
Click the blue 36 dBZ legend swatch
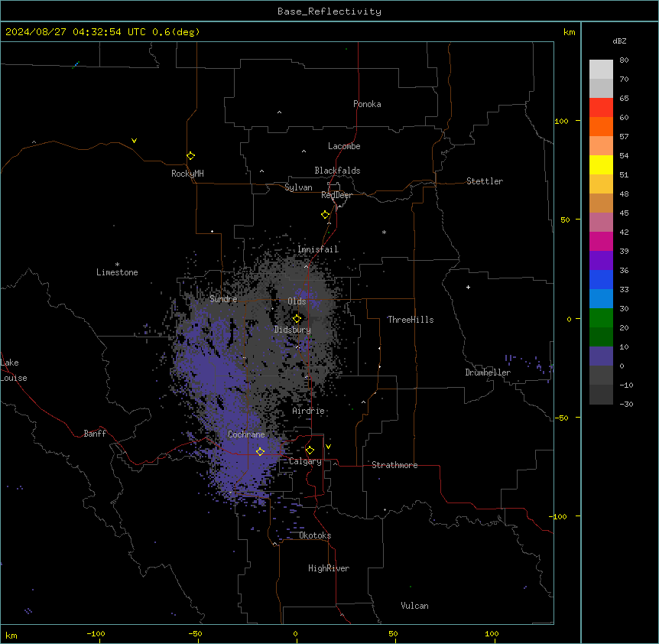point(601,279)
